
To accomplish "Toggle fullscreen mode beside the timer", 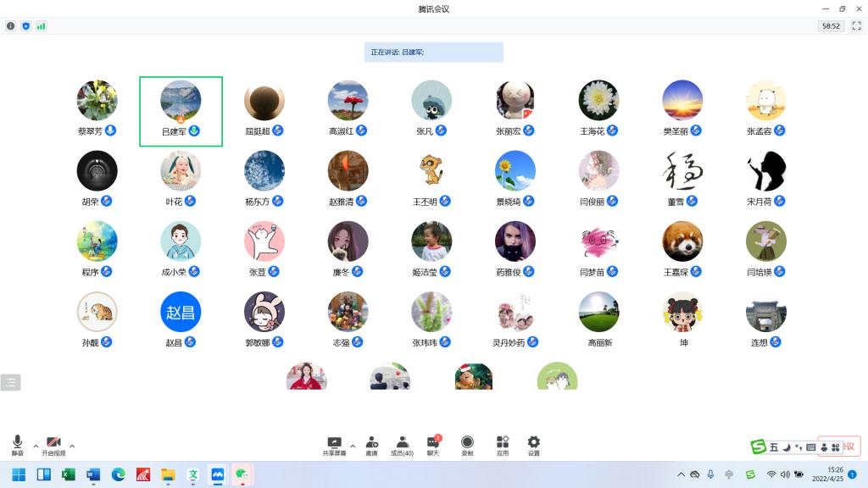I will coord(856,26).
